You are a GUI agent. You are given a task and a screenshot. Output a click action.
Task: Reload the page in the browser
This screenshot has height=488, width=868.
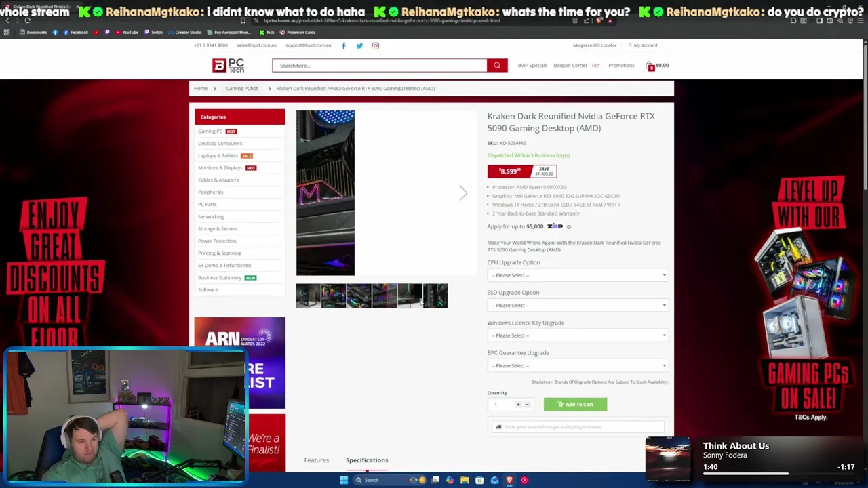(x=27, y=20)
